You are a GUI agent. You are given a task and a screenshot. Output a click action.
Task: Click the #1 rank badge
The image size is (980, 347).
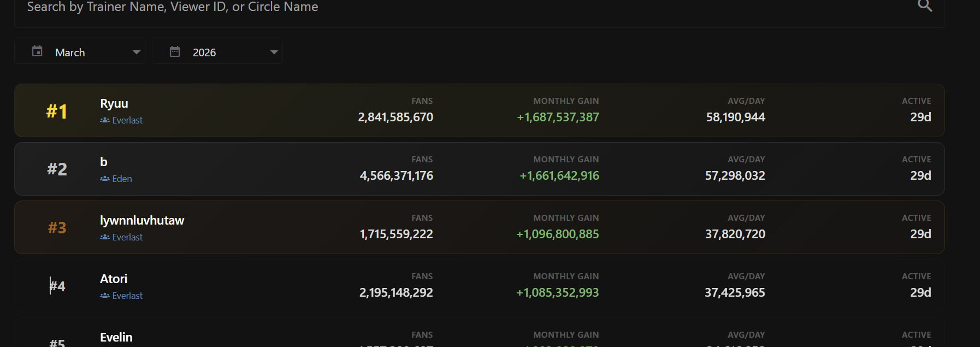[x=57, y=111]
